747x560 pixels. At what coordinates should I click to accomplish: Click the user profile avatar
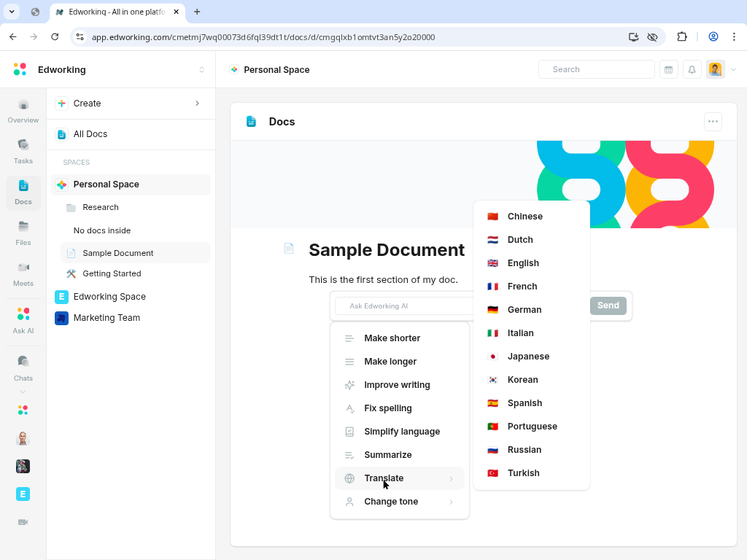(715, 69)
